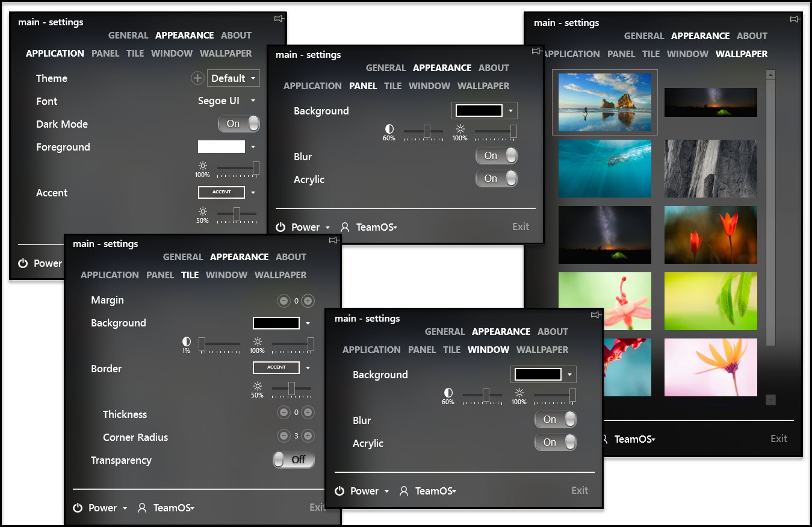Increase Corner Radius with the plus icon

[308, 435]
